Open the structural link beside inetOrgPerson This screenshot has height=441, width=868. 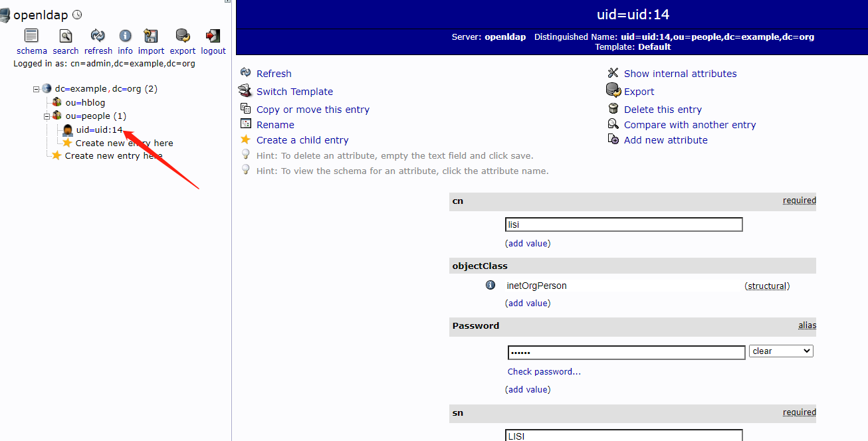[x=766, y=285]
